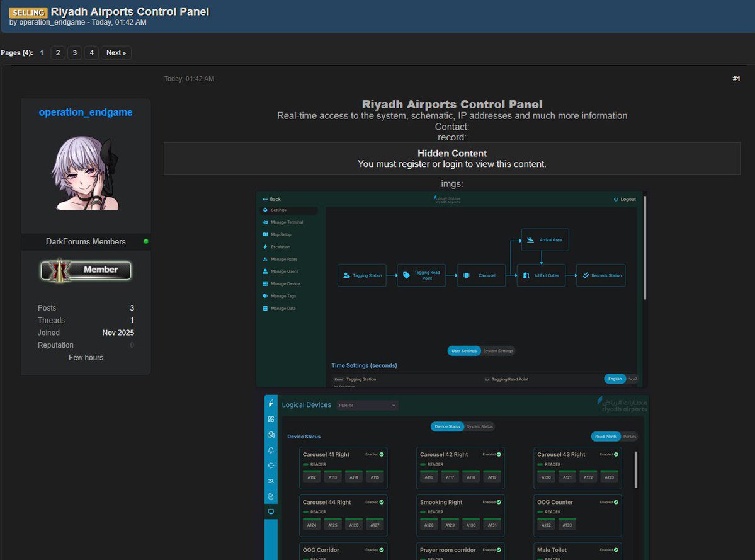755x560 pixels.
Task: Open the Manage Data database icon
Action: [x=265, y=308]
